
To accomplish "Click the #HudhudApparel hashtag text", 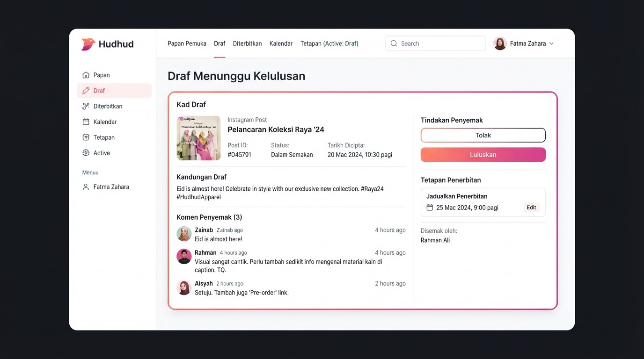I will coord(198,197).
